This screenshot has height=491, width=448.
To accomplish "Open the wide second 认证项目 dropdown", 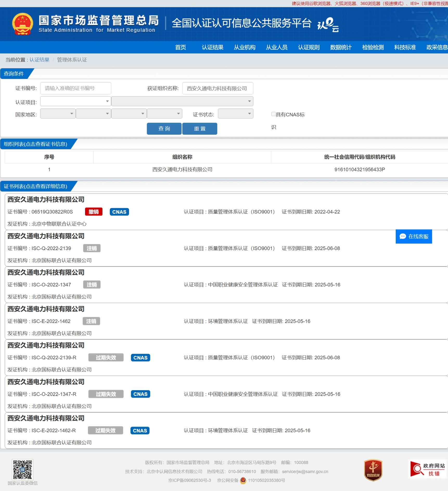I will [x=182, y=101].
